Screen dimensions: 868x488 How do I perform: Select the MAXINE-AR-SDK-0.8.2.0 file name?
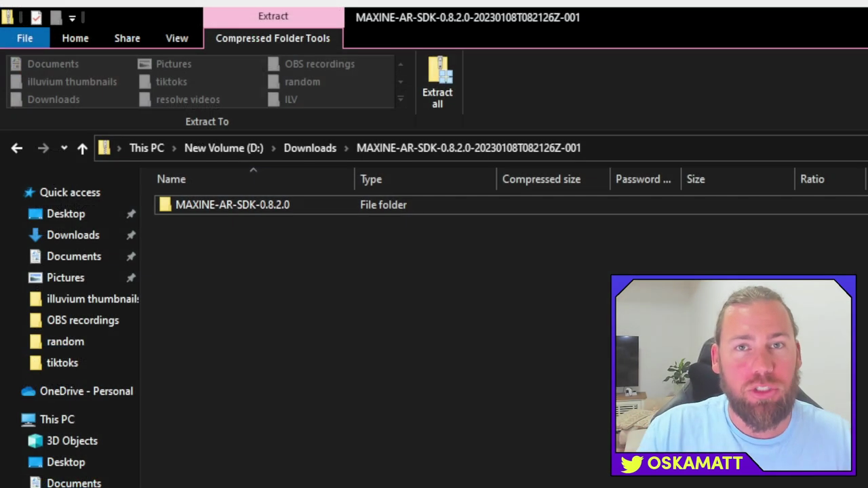click(x=233, y=205)
